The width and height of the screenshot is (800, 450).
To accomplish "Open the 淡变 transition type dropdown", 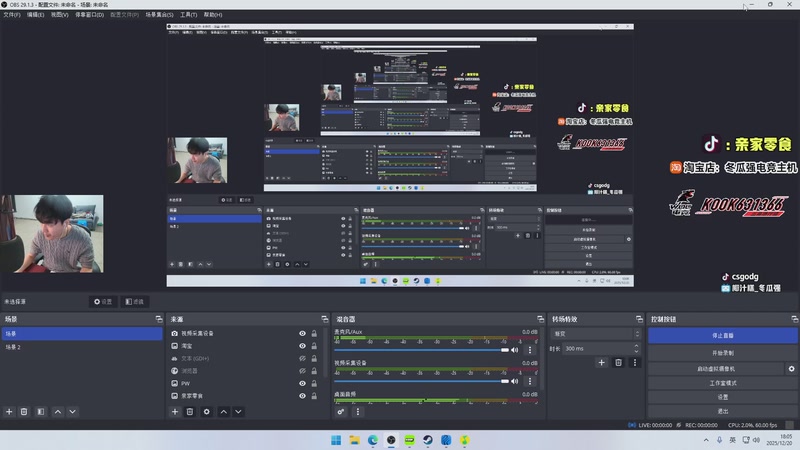I will [595, 334].
